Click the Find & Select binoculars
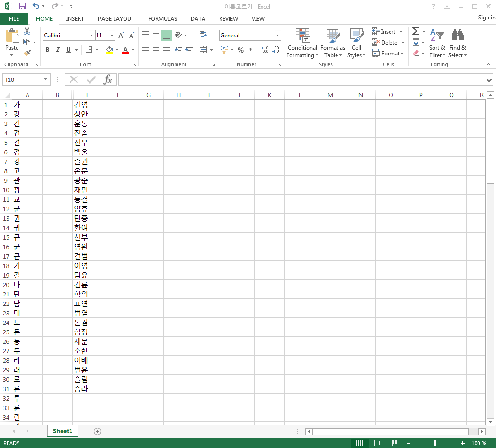This screenshot has width=496, height=448. click(457, 43)
